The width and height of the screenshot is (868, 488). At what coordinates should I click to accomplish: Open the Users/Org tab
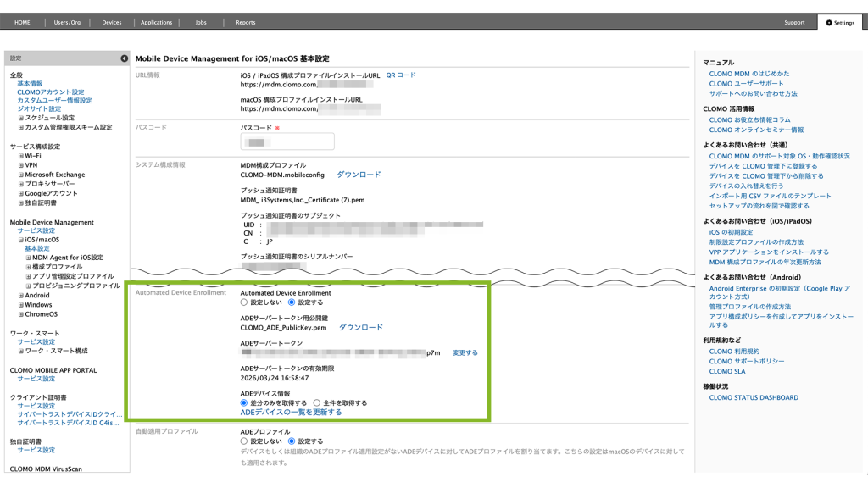(67, 23)
